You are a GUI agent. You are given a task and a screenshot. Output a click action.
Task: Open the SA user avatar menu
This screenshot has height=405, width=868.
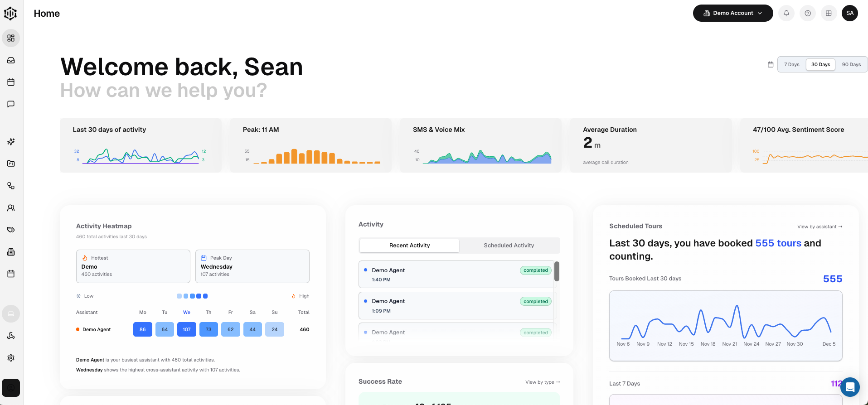tap(850, 13)
